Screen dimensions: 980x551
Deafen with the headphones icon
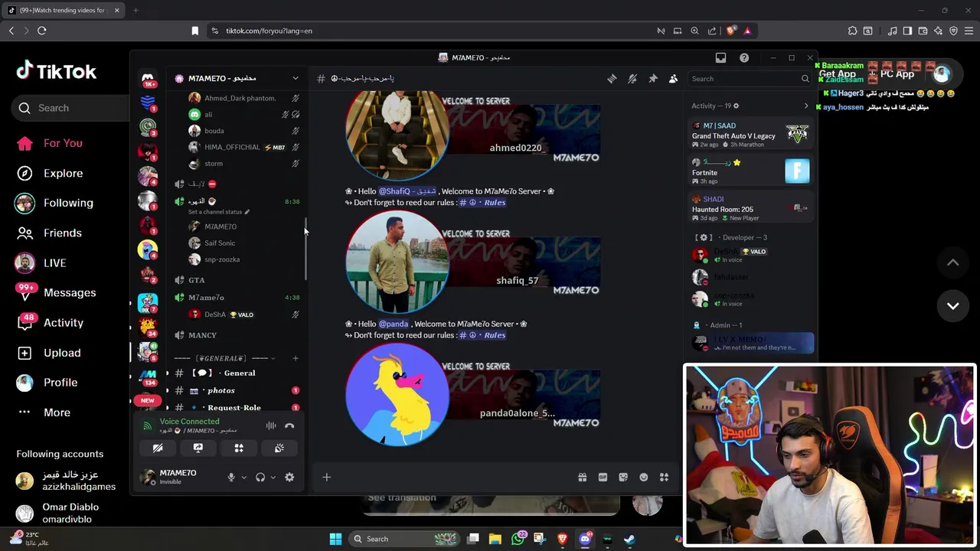260,478
